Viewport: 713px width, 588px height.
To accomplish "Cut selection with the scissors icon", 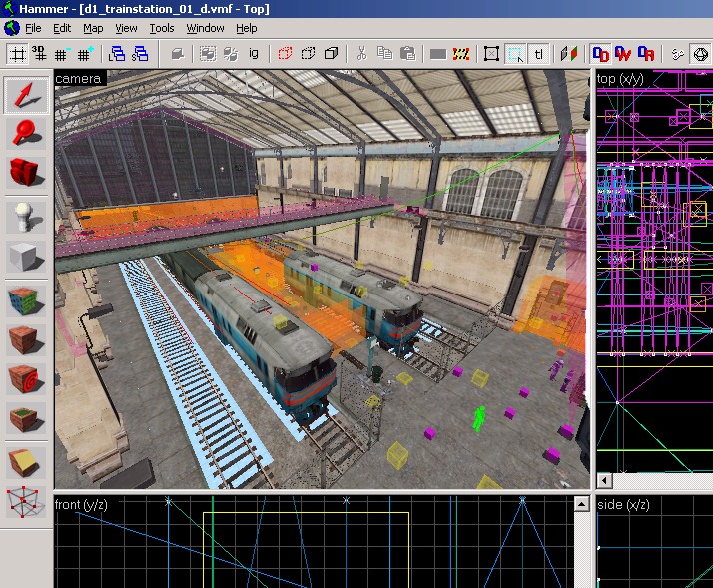I will 361,54.
